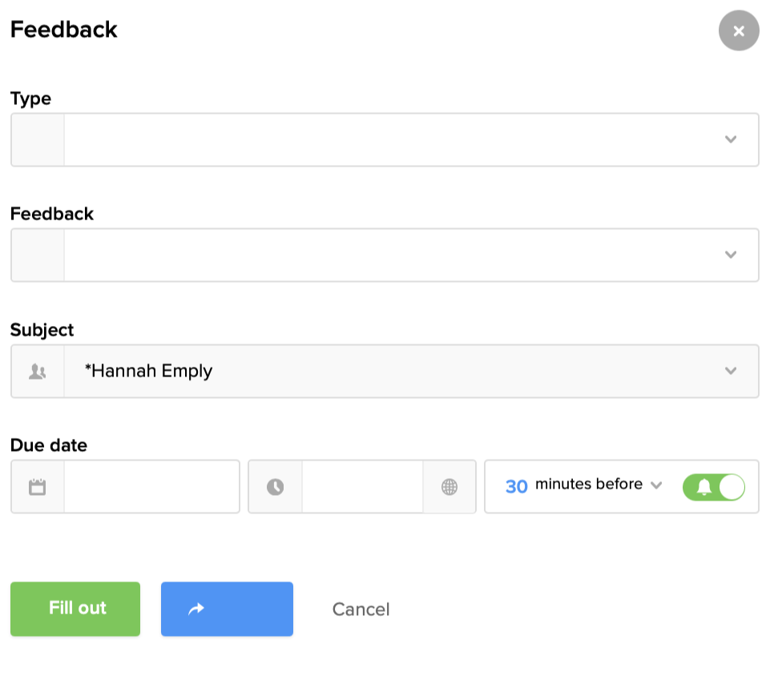Click the empty icon box in Feedback field
Viewport: 774px width, 700px height.
37,255
